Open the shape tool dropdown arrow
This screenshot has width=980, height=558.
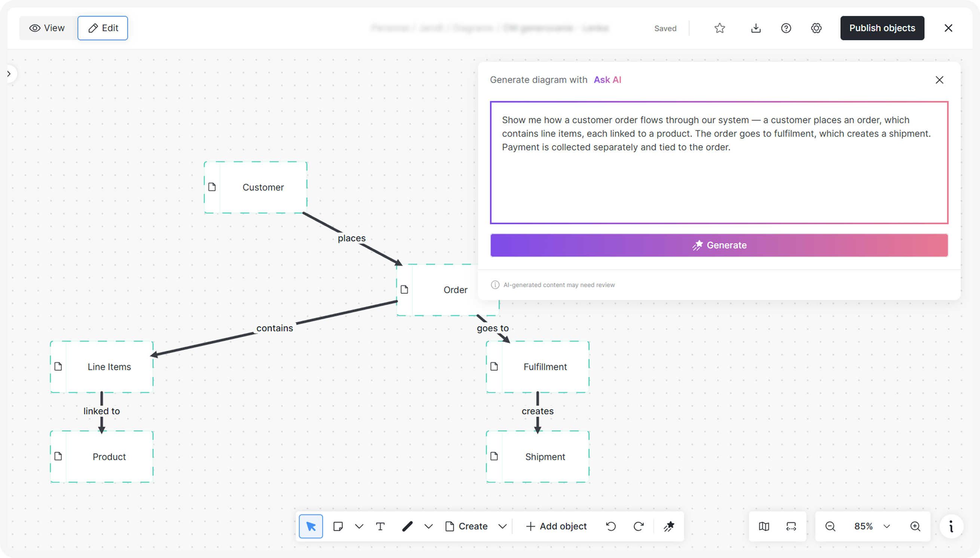pyautogui.click(x=359, y=526)
